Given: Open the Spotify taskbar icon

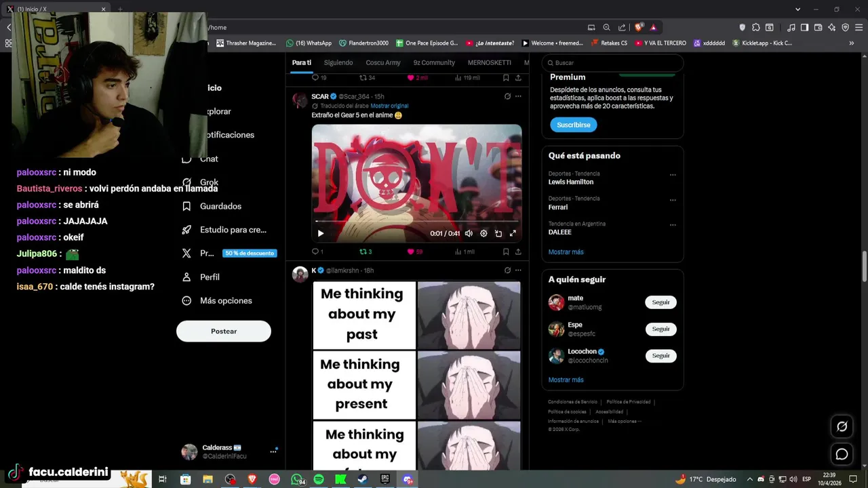Looking at the screenshot, I should (319, 479).
